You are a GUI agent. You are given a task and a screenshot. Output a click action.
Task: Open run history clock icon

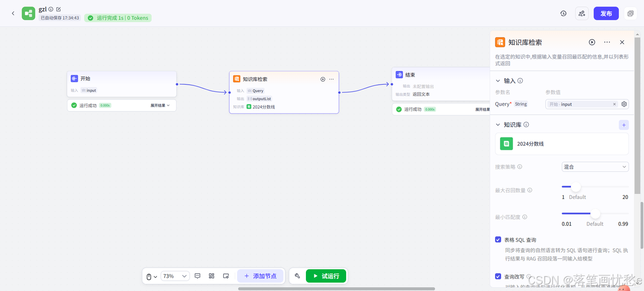point(563,14)
